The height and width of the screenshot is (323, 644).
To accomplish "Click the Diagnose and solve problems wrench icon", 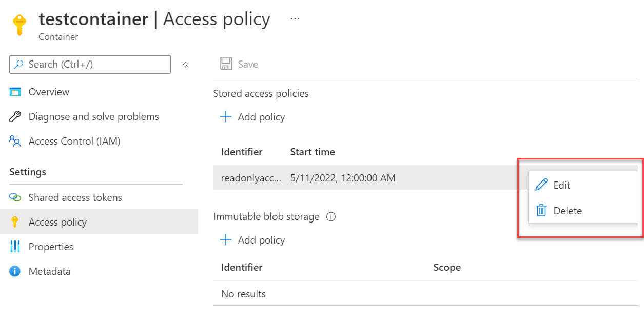I will pos(15,117).
